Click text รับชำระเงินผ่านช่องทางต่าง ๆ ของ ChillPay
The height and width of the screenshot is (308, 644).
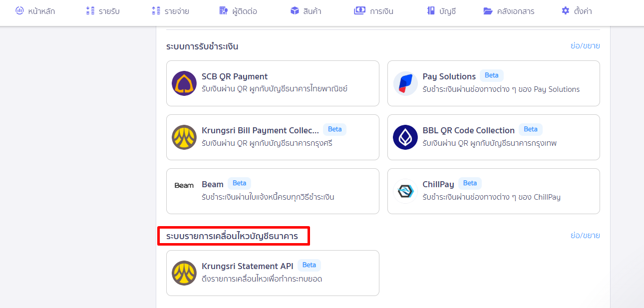[x=491, y=197]
